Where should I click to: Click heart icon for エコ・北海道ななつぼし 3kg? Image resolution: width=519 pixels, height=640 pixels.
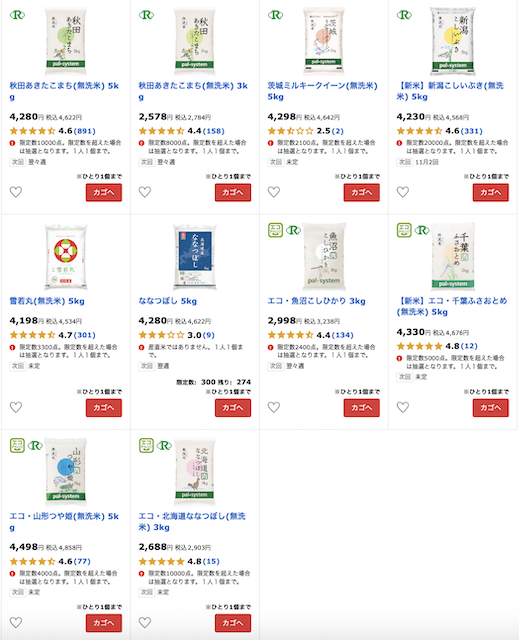tap(145, 622)
